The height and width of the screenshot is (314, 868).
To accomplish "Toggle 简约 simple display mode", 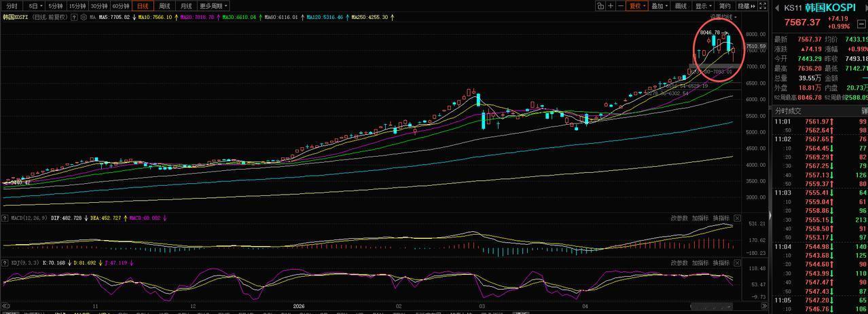I will coord(725,6).
